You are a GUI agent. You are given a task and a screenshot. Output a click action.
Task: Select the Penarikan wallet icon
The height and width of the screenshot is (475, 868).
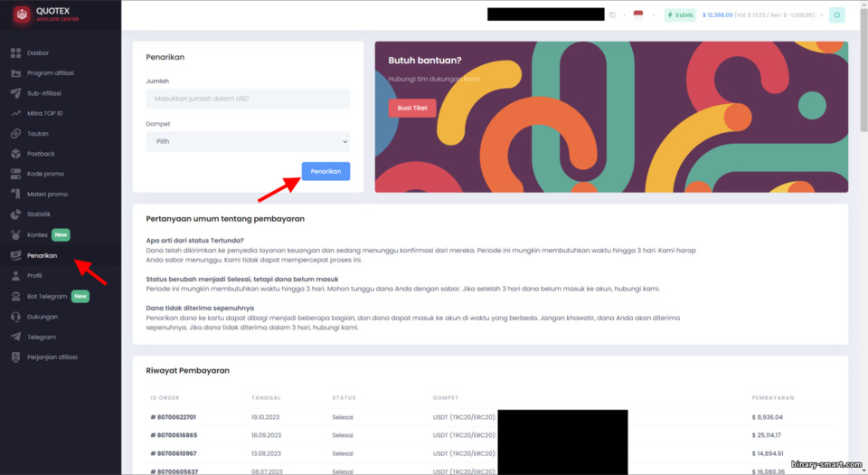[x=15, y=255]
